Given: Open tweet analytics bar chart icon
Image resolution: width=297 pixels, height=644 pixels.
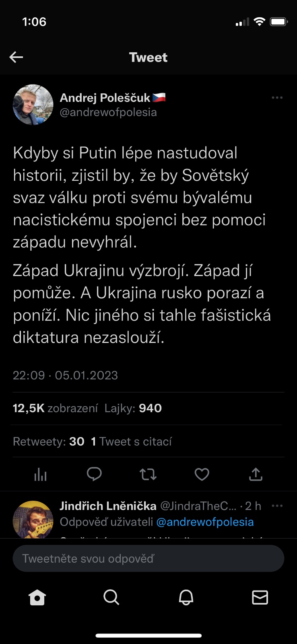Looking at the screenshot, I should tap(40, 475).
